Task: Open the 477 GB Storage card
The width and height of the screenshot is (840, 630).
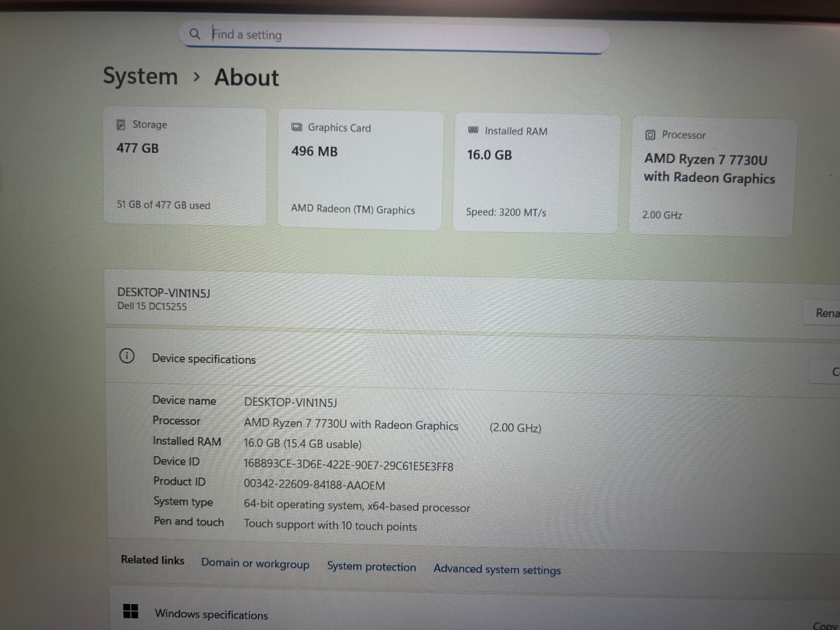Action: click(185, 166)
